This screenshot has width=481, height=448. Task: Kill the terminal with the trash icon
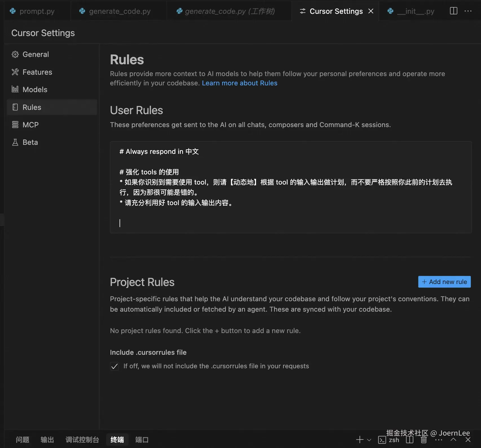click(x=424, y=440)
